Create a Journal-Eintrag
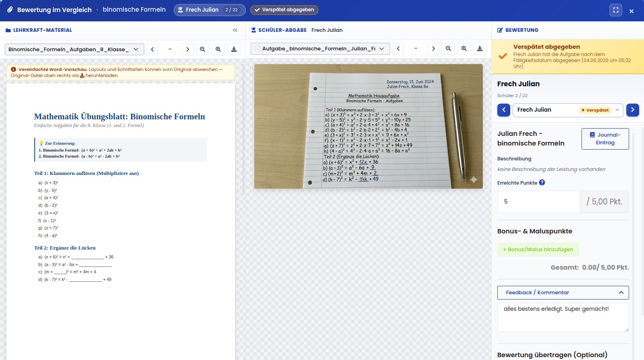 605,139
